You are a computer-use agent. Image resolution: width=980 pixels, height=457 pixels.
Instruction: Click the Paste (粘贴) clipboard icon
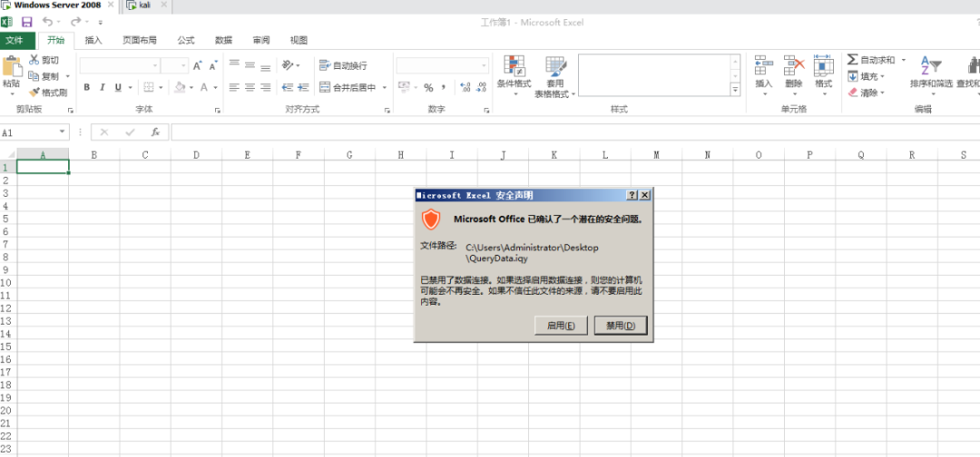tap(11, 66)
